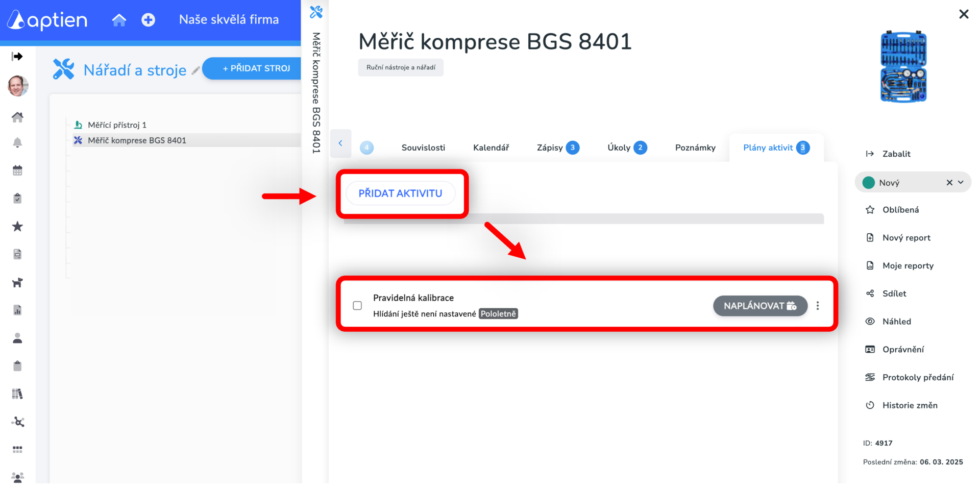Open notifications bell in left sidebar
980x489 pixels.
click(x=17, y=142)
